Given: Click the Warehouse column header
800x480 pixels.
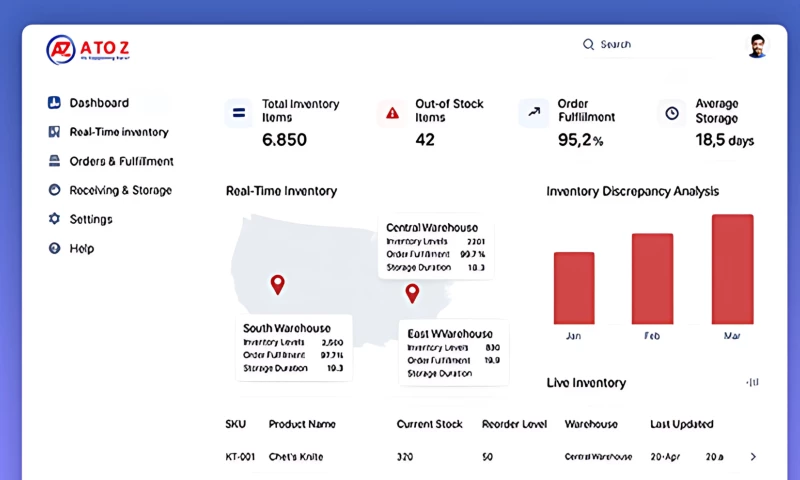Looking at the screenshot, I should (x=591, y=424).
